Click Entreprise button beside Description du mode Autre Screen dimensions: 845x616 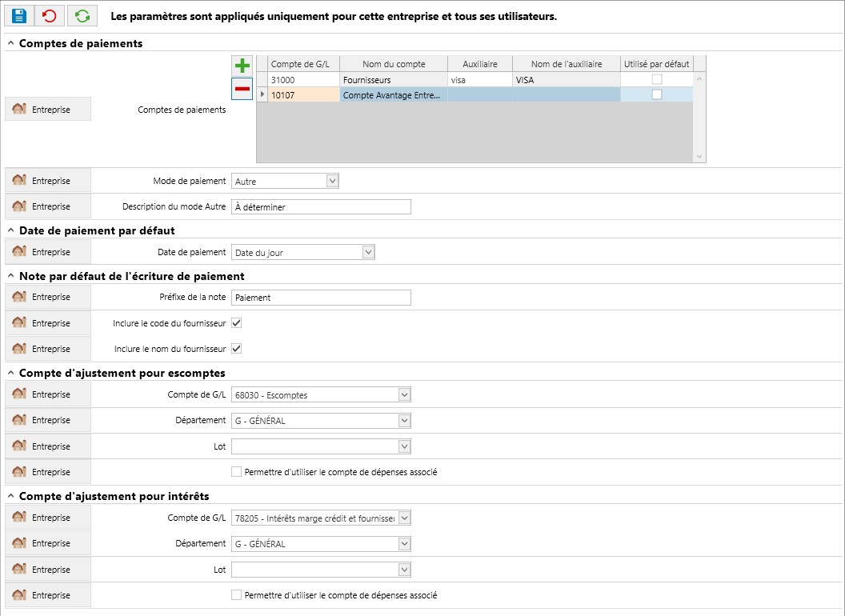coord(48,206)
